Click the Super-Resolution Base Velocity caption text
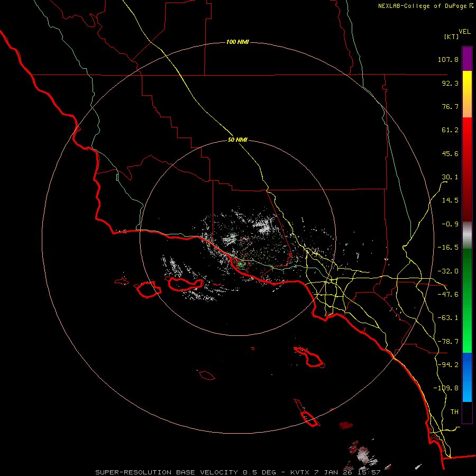 pyautogui.click(x=237, y=472)
